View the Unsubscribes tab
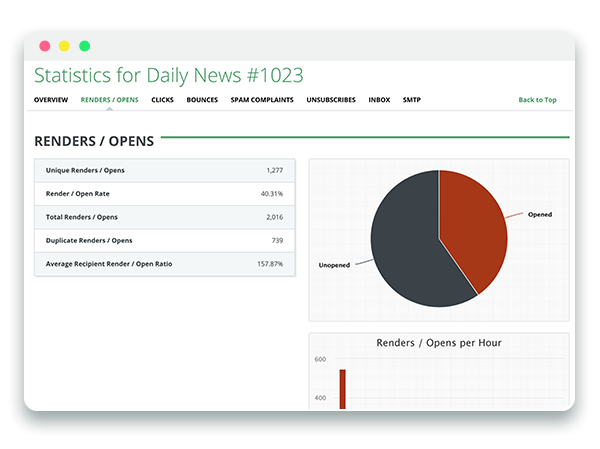Image resolution: width=600 pixels, height=449 pixels. coord(331,100)
